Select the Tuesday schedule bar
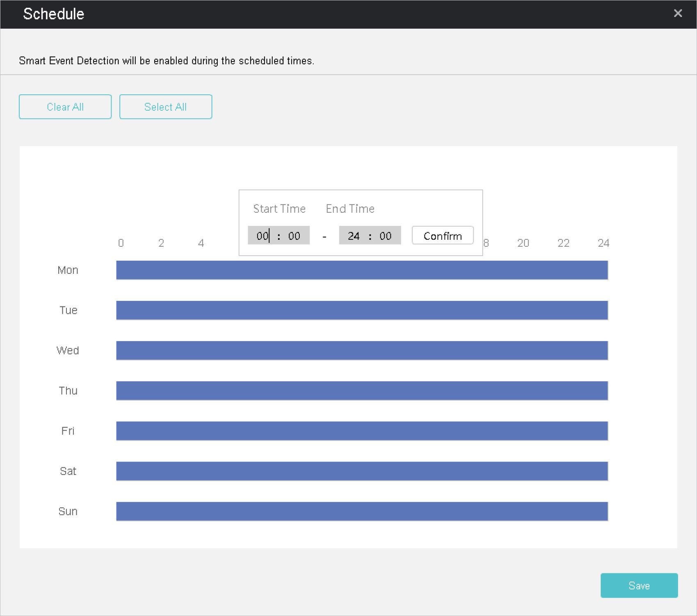The width and height of the screenshot is (697, 616). (362, 310)
